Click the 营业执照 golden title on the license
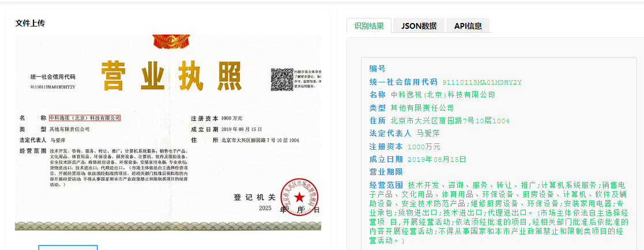 pyautogui.click(x=171, y=75)
